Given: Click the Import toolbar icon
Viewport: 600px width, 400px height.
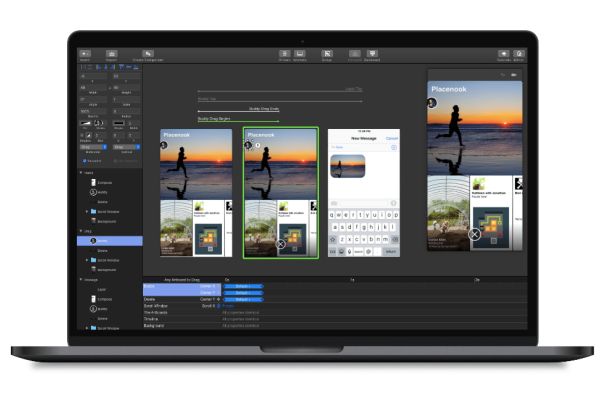Looking at the screenshot, I should [111, 54].
